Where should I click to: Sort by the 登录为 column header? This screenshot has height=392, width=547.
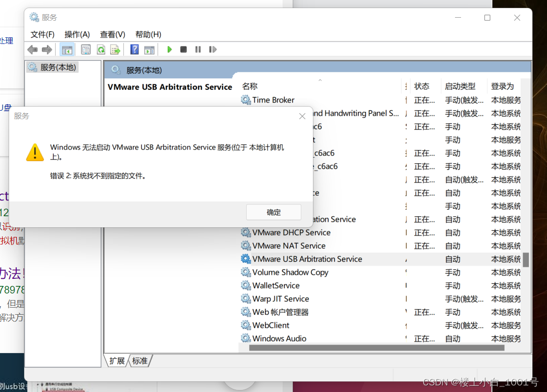[x=503, y=86]
